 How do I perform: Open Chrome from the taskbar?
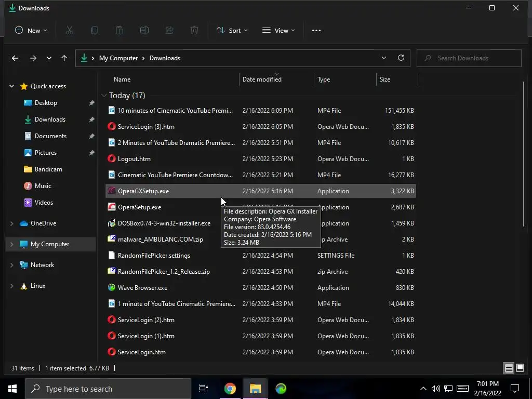click(230, 389)
